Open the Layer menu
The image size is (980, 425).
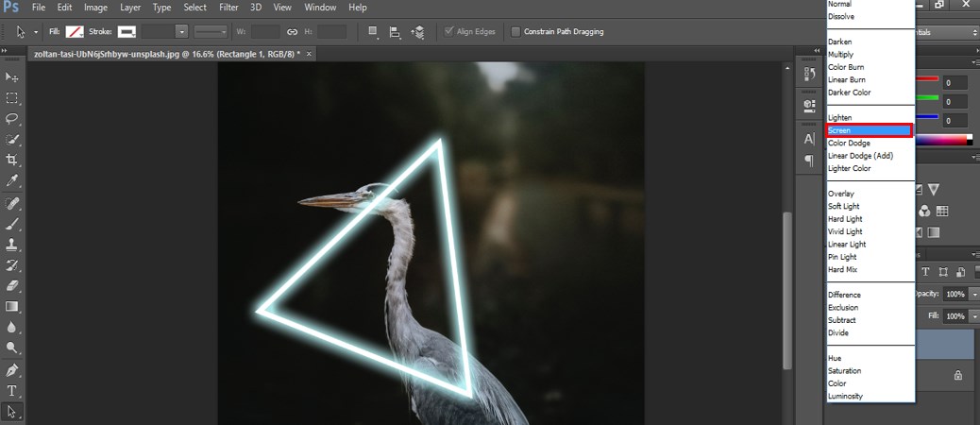coord(130,8)
